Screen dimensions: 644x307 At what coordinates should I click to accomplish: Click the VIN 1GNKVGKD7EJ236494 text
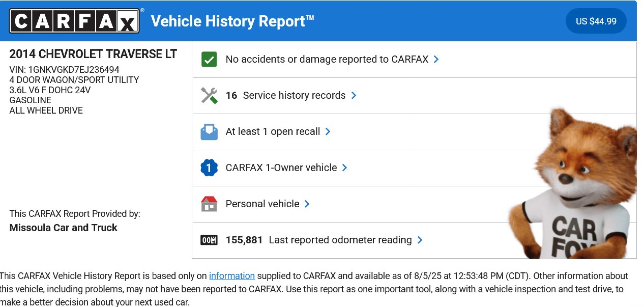coord(64,70)
